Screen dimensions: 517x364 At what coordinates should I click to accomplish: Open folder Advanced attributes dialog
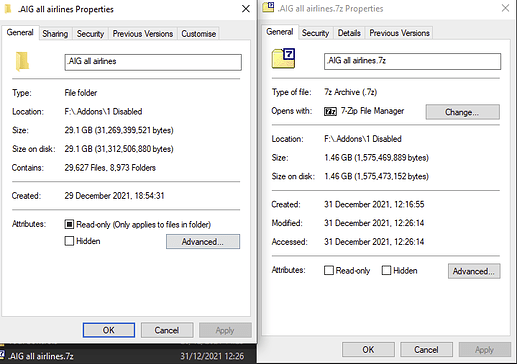point(203,242)
